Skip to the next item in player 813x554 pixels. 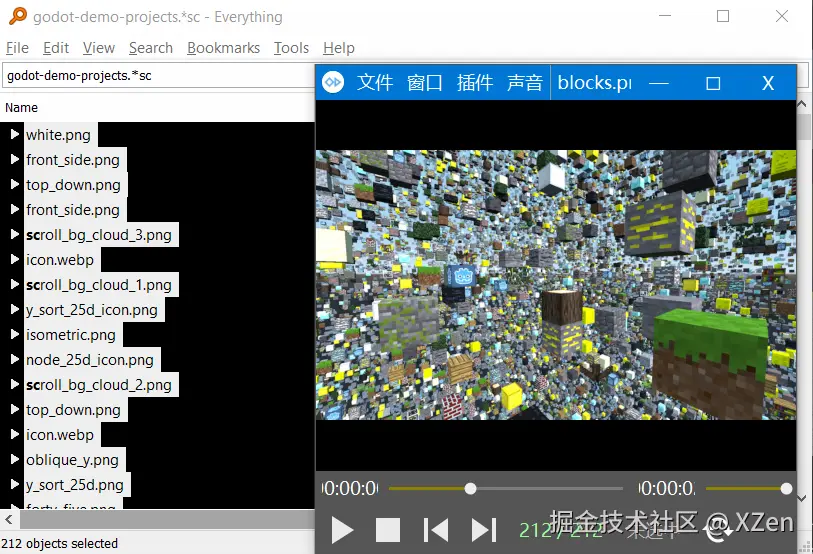484,530
